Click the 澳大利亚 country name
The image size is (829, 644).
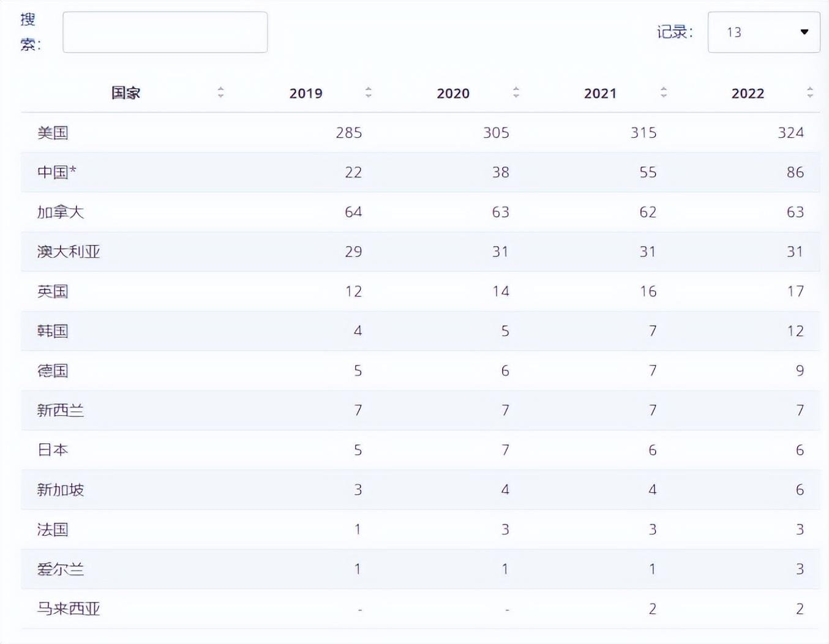68,252
